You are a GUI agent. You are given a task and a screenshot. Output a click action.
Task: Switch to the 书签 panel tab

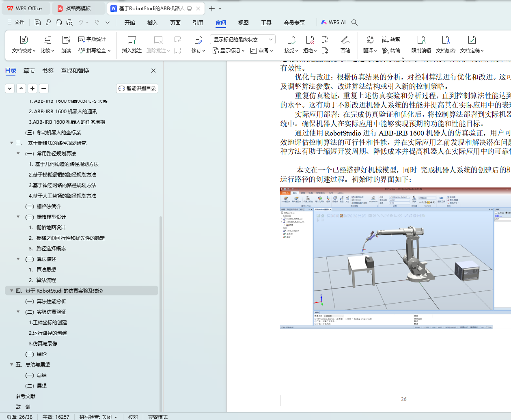48,71
